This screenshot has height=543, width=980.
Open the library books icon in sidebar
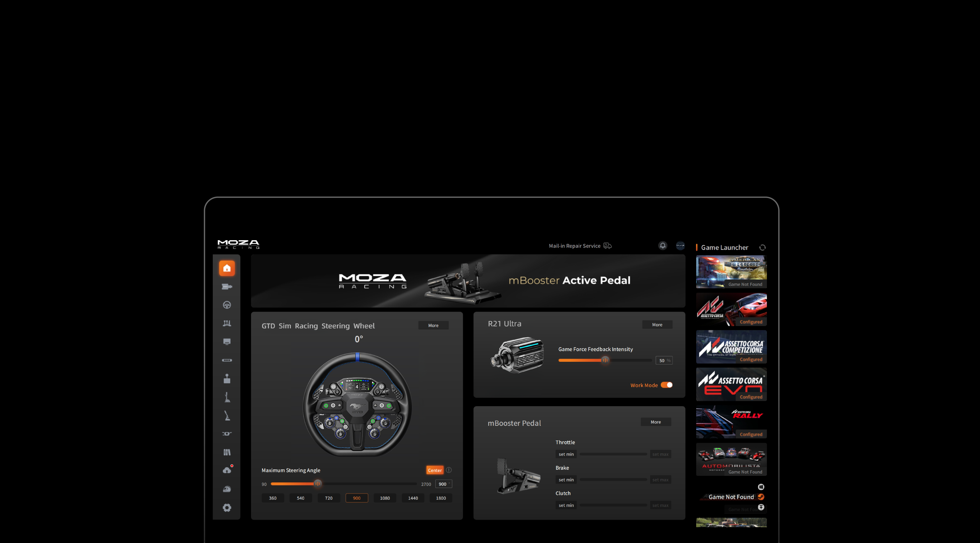click(227, 452)
